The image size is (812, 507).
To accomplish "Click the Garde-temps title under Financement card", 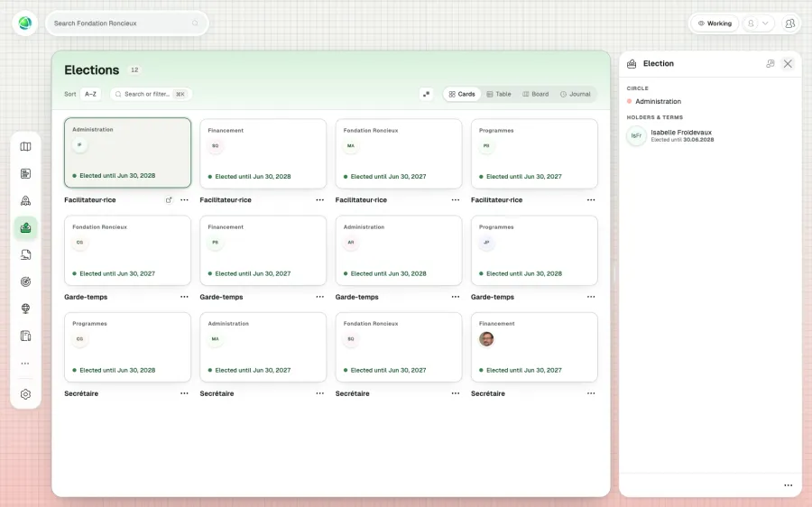I will pos(221,297).
